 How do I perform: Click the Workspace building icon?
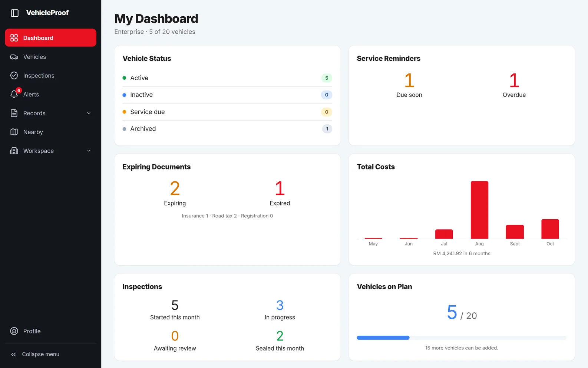pyautogui.click(x=14, y=151)
